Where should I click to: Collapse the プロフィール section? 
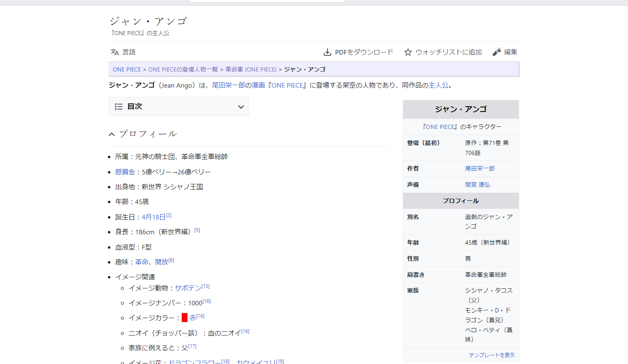[x=112, y=134]
